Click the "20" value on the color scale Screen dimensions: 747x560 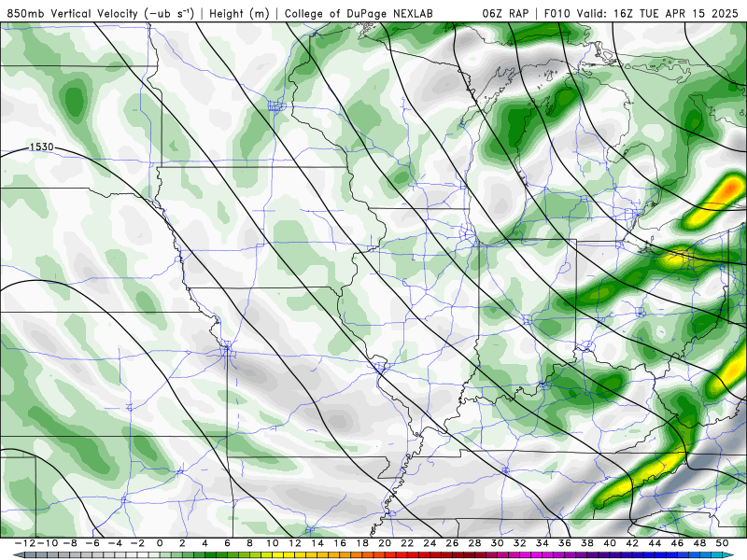click(x=385, y=543)
